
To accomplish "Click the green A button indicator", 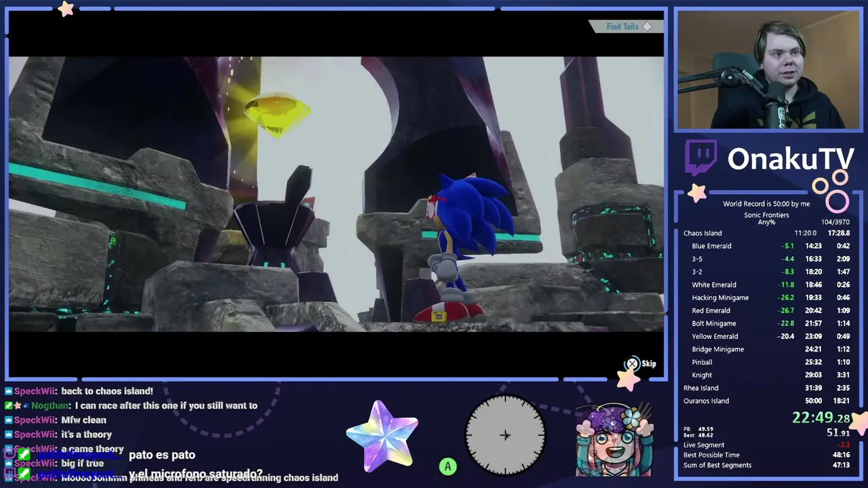I will click(x=448, y=466).
